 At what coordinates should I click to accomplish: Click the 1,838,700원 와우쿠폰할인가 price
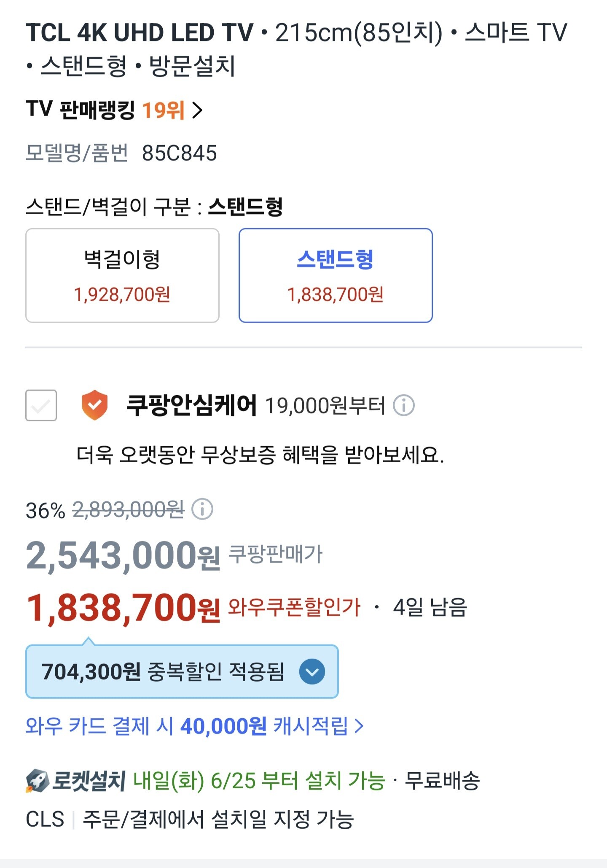(x=123, y=608)
